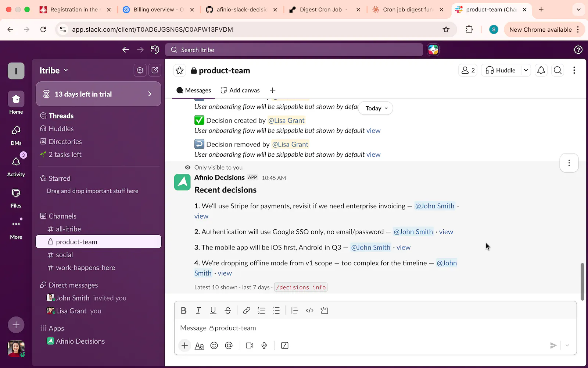This screenshot has height=368, width=588.
Task: Collapse the Starred section
Action: coord(55,178)
